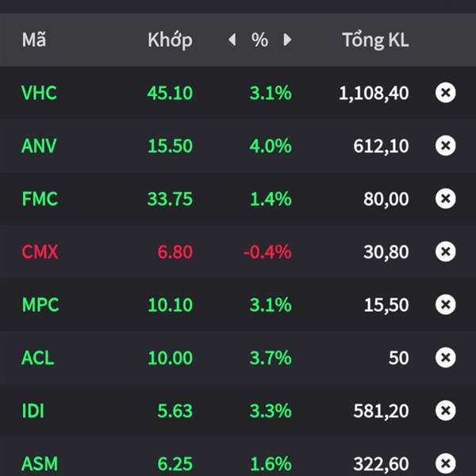Select the FMC price 33.75

(x=170, y=199)
